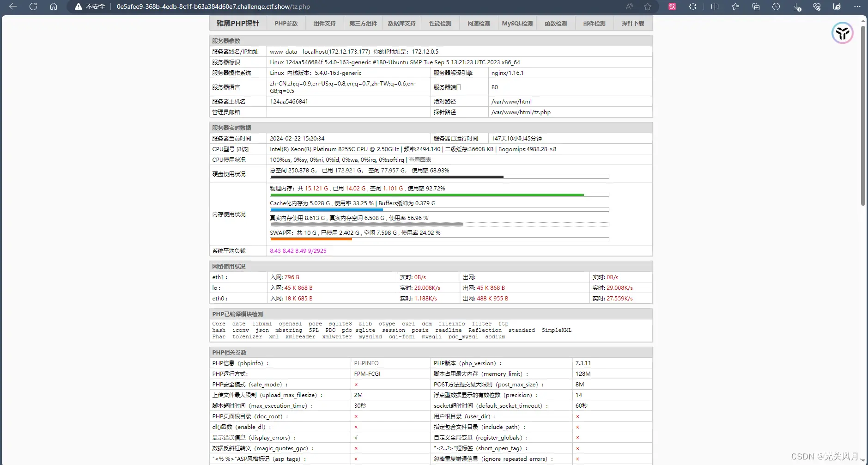Toggle split screen view icon

[x=715, y=6]
